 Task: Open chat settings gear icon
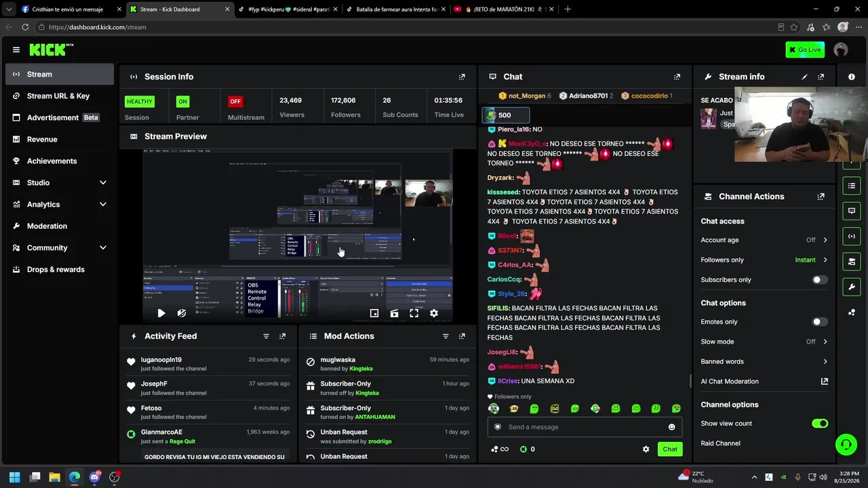point(646,449)
